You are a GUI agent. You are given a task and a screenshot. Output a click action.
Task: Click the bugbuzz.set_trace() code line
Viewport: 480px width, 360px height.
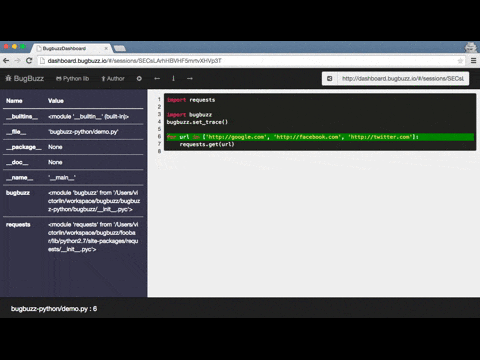(197, 122)
